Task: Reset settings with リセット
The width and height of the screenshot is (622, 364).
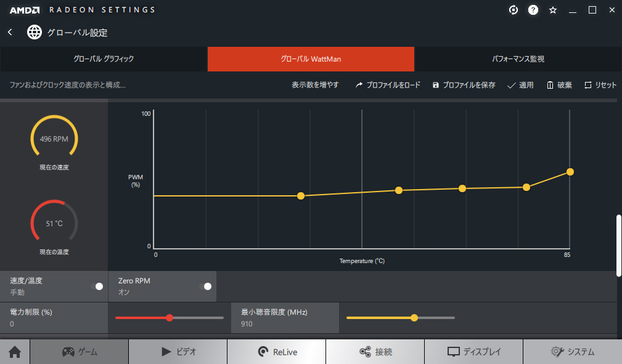Action: tap(600, 85)
